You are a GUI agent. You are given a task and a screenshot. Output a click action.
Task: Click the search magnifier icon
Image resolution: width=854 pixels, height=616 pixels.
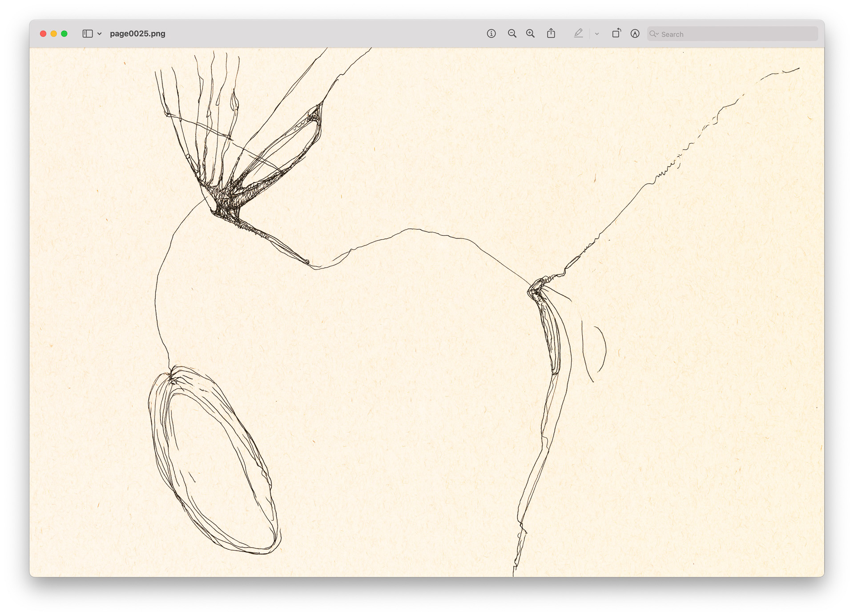click(653, 34)
